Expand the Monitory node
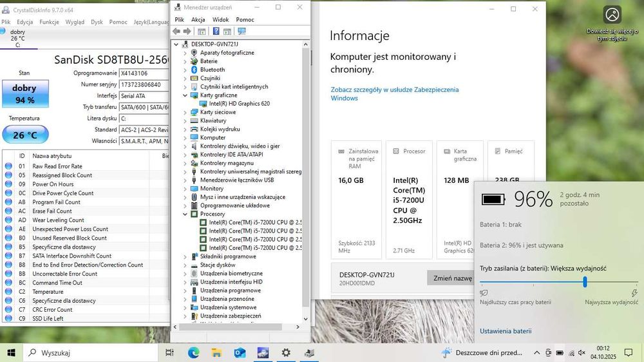Image resolution: width=644 pixels, height=362 pixels. click(185, 189)
